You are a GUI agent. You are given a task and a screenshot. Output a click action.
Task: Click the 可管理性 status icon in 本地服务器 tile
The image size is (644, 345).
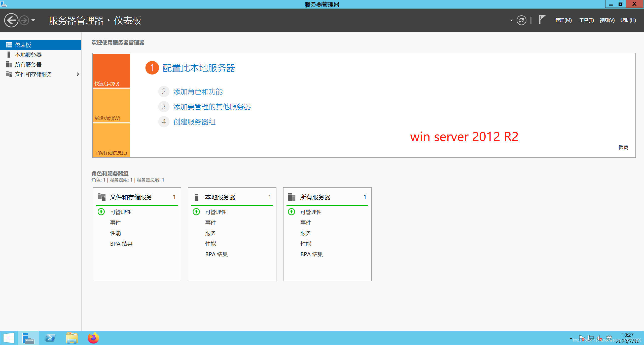point(196,212)
